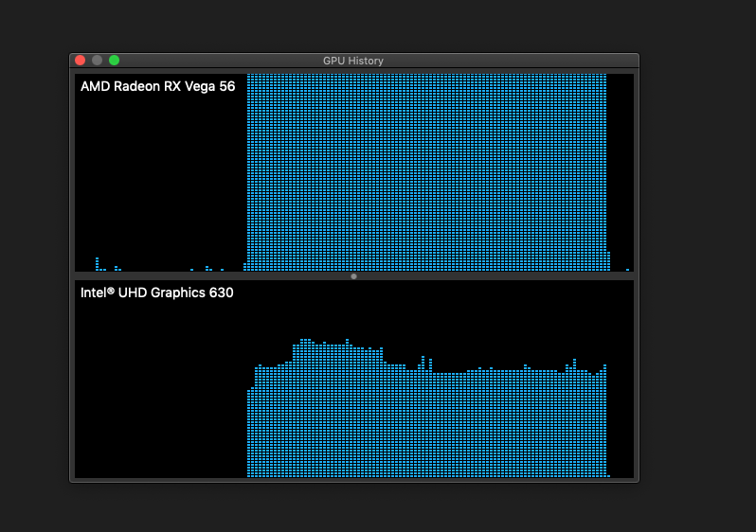Click the full-height bars in the AMD graph

point(426,170)
